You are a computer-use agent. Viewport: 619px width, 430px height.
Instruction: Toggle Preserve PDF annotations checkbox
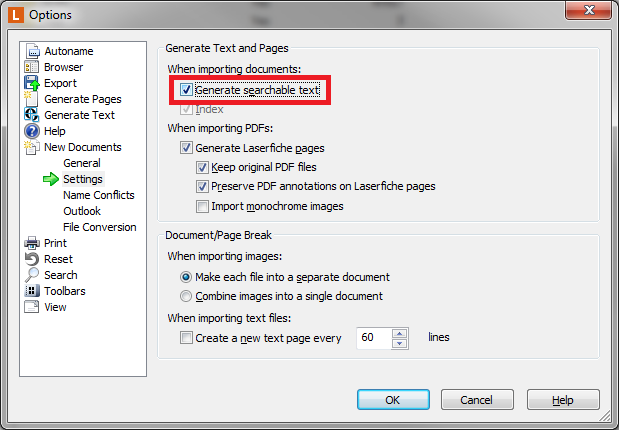[202, 186]
